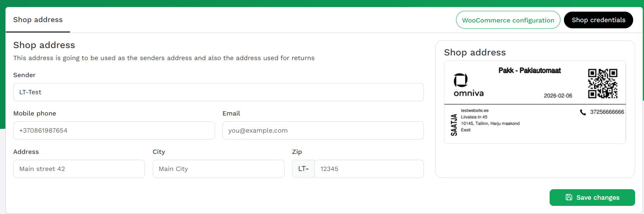Click the Zip code input
The image size is (644, 214).
tap(369, 169)
